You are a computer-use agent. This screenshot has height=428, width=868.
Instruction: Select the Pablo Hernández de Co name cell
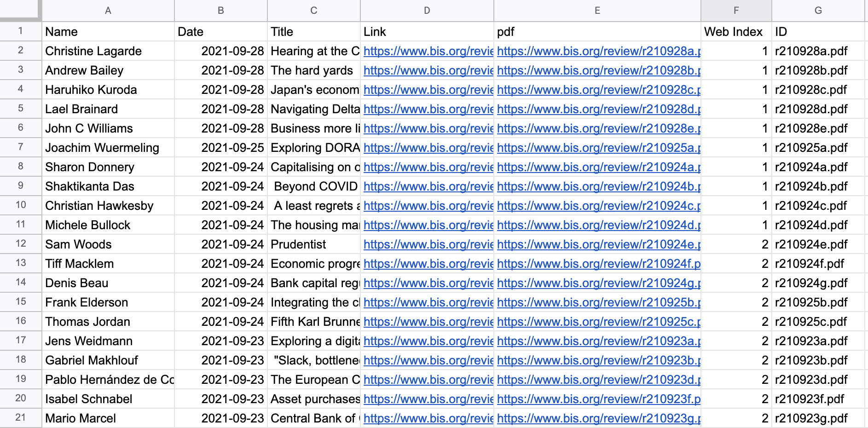click(109, 380)
